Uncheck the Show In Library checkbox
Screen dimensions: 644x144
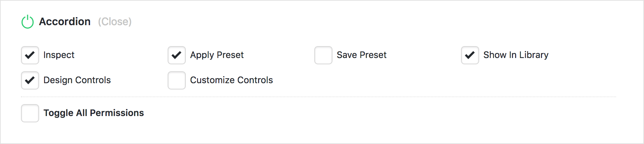pyautogui.click(x=470, y=55)
